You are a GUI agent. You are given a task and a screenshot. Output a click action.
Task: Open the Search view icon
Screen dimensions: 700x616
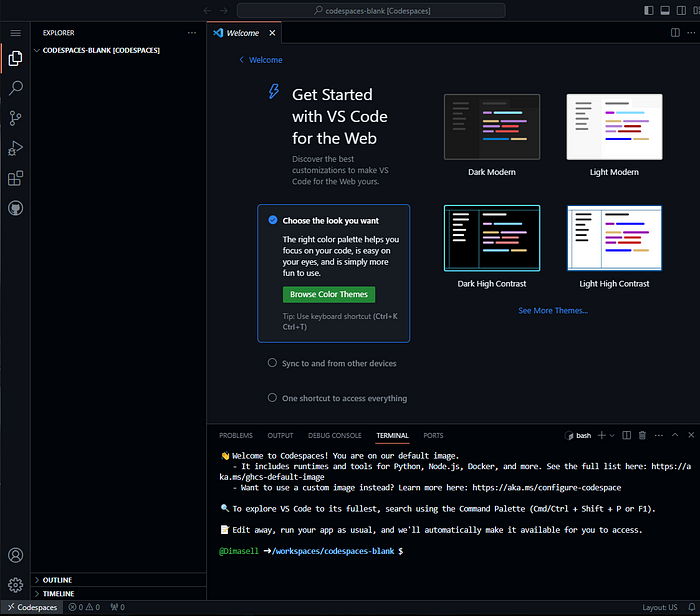pos(16,88)
